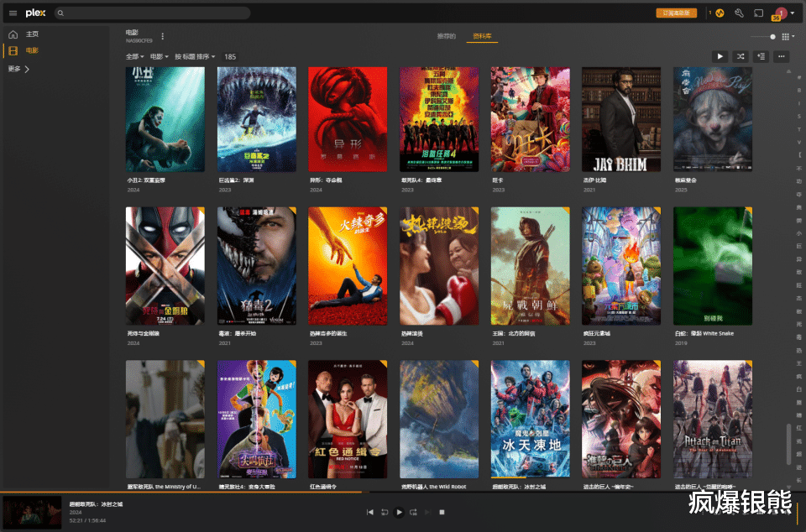
Task: Open the Expendables 4 poster
Action: pyautogui.click(x=439, y=119)
